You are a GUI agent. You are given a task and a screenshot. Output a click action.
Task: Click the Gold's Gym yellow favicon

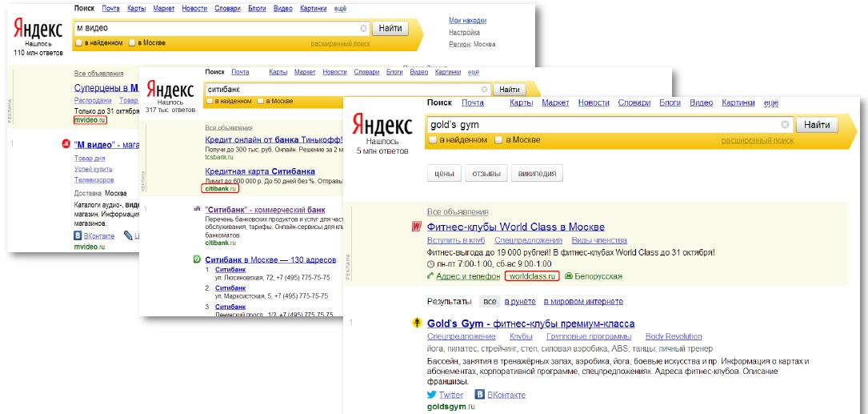pos(417,324)
